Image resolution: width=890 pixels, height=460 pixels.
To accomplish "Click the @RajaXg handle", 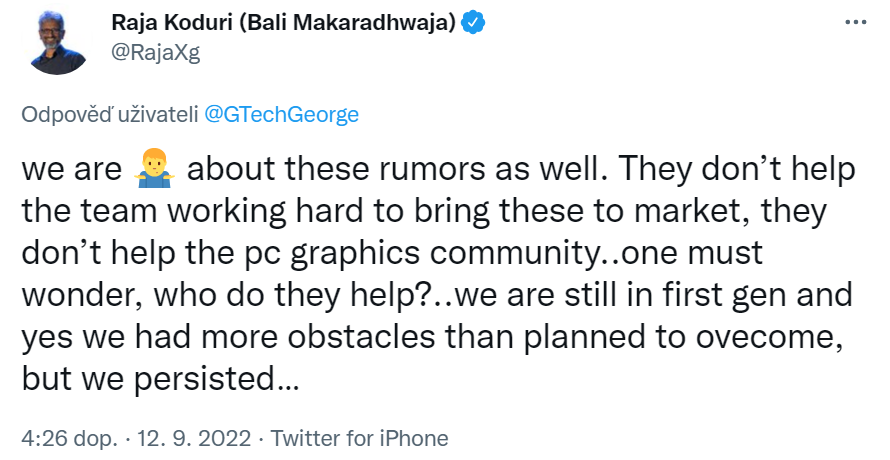I will [x=156, y=53].
